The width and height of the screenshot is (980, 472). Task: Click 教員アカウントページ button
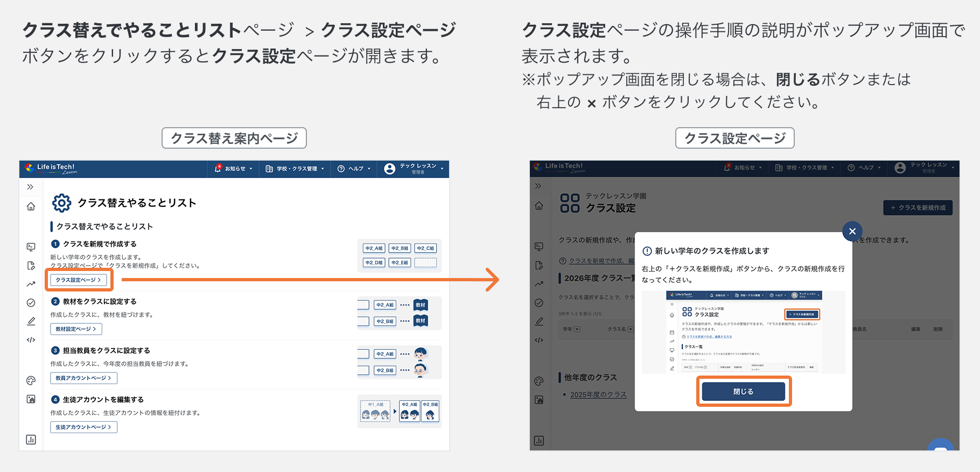pyautogui.click(x=83, y=378)
